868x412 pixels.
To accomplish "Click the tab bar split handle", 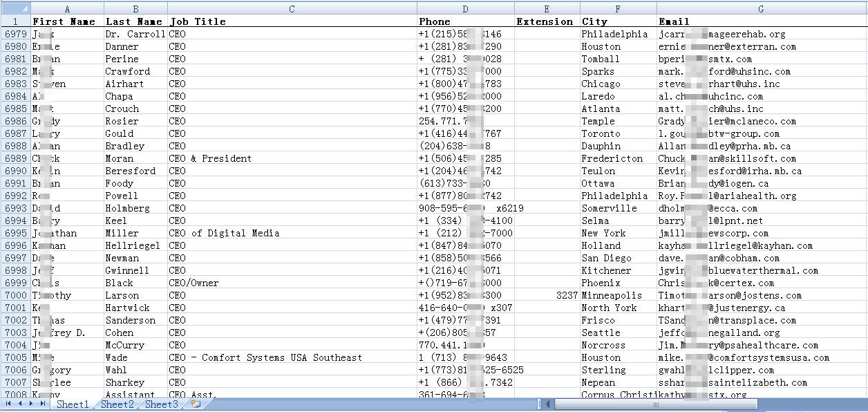I will point(540,404).
